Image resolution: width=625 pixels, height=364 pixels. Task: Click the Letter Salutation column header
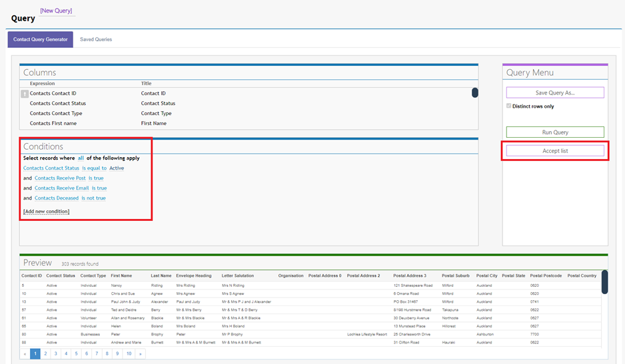coord(238,275)
